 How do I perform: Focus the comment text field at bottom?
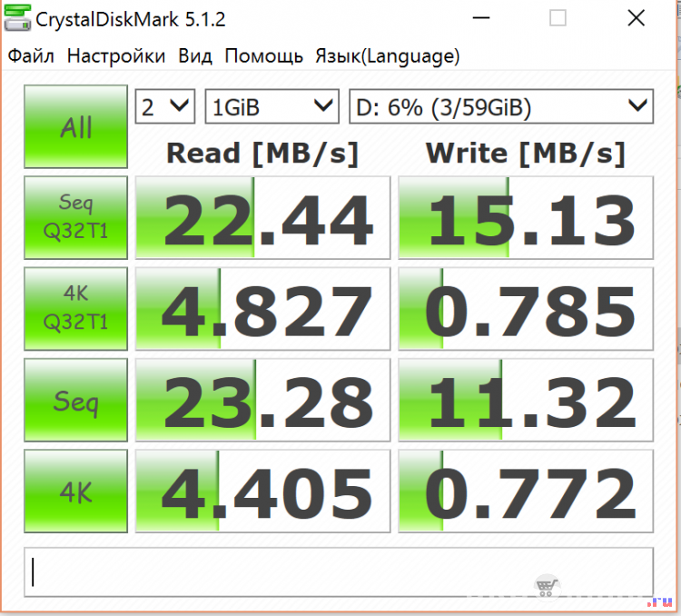(339, 572)
